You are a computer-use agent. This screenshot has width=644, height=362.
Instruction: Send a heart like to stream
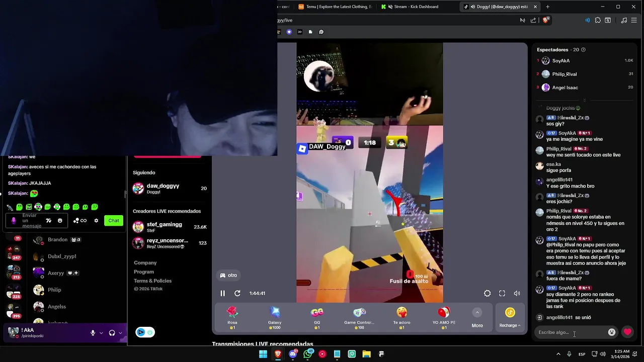(627, 332)
